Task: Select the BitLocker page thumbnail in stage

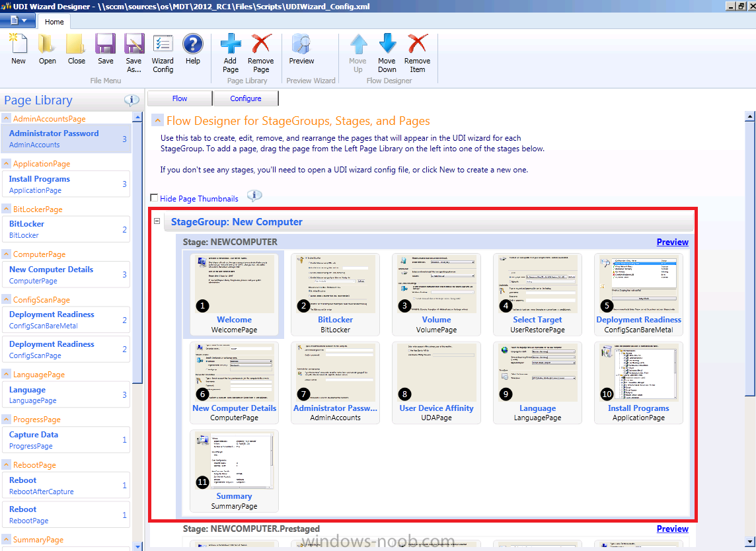Action: [x=335, y=294]
